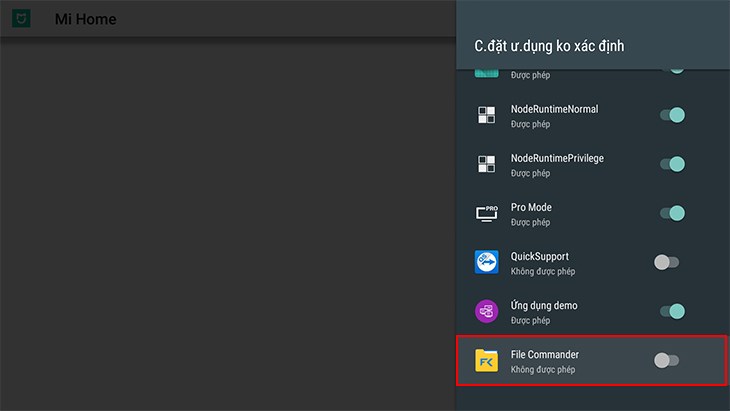This screenshot has width=730, height=411.
Task: Switch off the NodeRuntimeNormal toggle
Action: coord(672,115)
